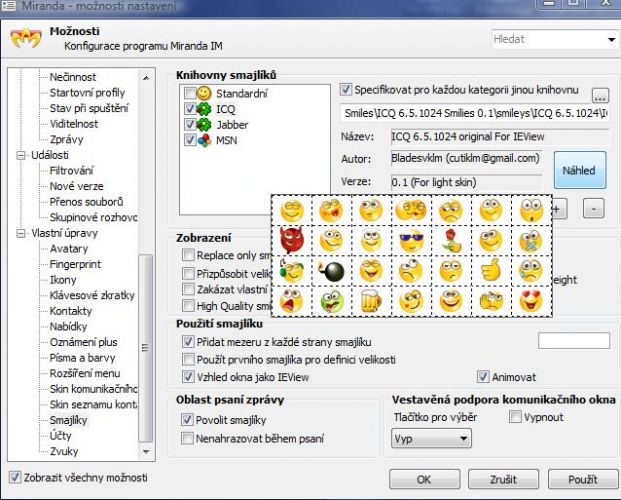Pick the two kissing faces smiley
This screenshot has height=500, width=621.
[411, 210]
